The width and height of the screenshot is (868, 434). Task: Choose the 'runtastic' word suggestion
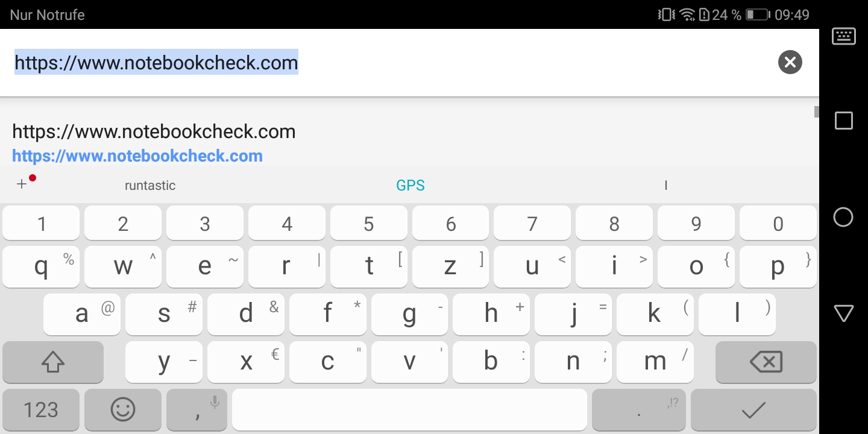150,186
